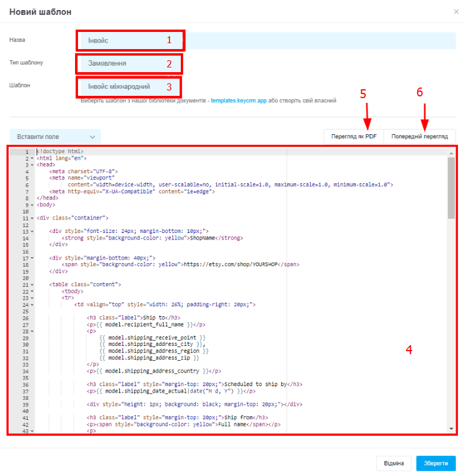Collapse the fold arrow at line 43
Viewport: 465px width, 476px height.
point(32,431)
